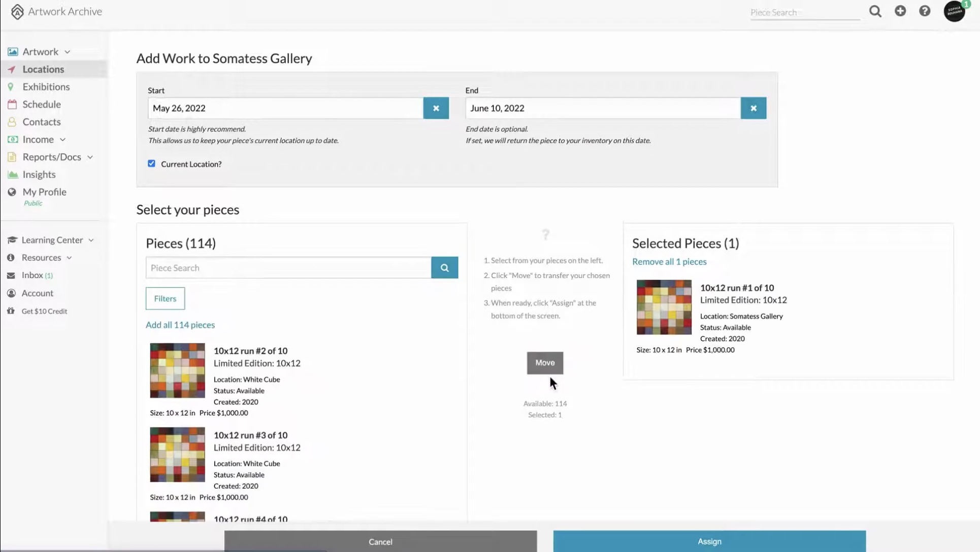Click the Resources info icon

tap(11, 258)
